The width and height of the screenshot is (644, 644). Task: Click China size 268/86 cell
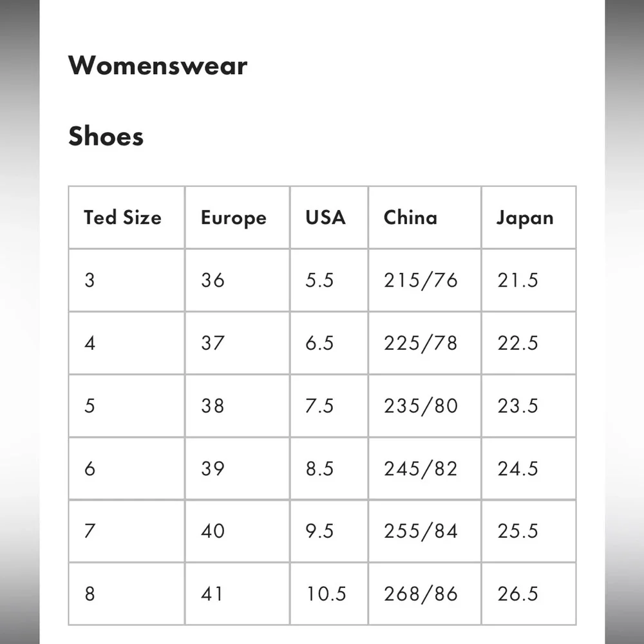(424, 594)
